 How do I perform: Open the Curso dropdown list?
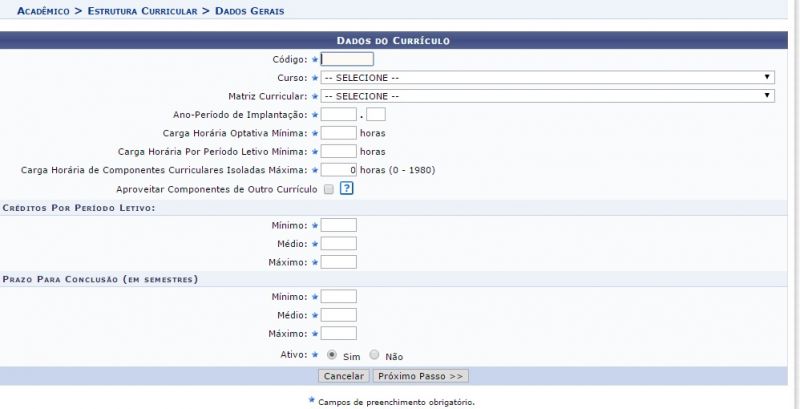pyautogui.click(x=548, y=77)
